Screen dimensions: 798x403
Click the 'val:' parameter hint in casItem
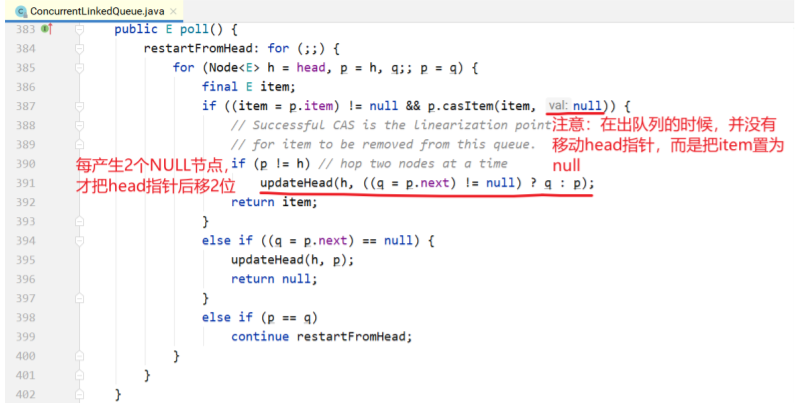559,106
